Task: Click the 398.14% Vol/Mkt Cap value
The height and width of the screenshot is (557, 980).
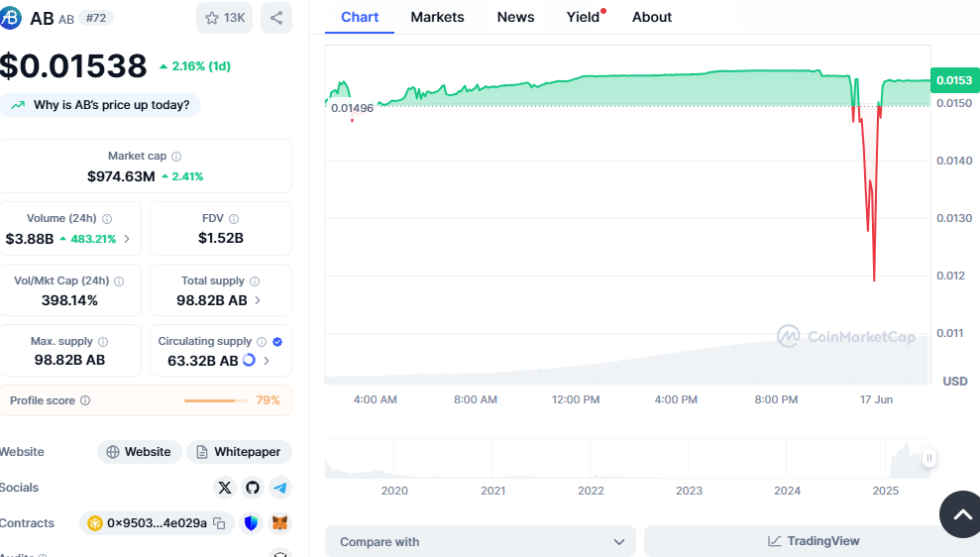Action: 69,300
